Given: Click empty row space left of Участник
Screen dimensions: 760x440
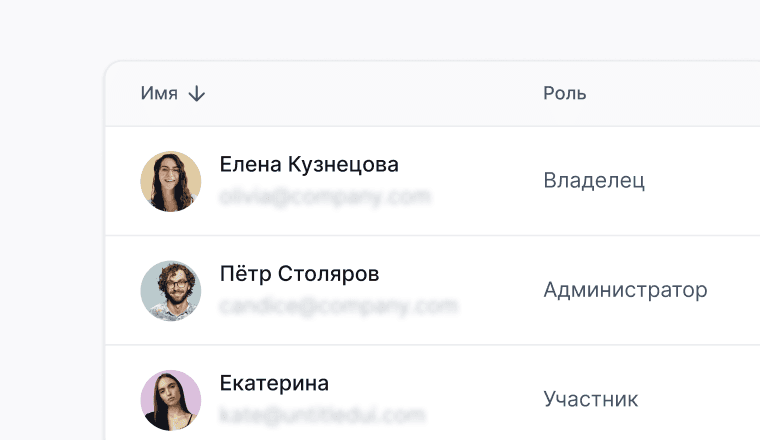Looking at the screenshot, I should pyautogui.click(x=480, y=400).
